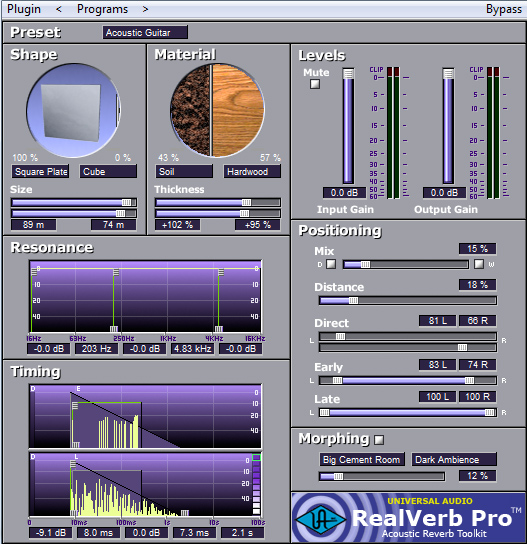
Task: Click the lower Size slider handle
Action: [120, 213]
